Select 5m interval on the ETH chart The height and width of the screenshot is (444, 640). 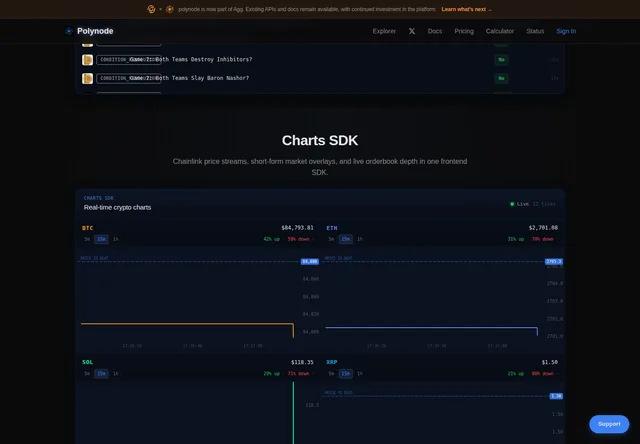(x=331, y=239)
